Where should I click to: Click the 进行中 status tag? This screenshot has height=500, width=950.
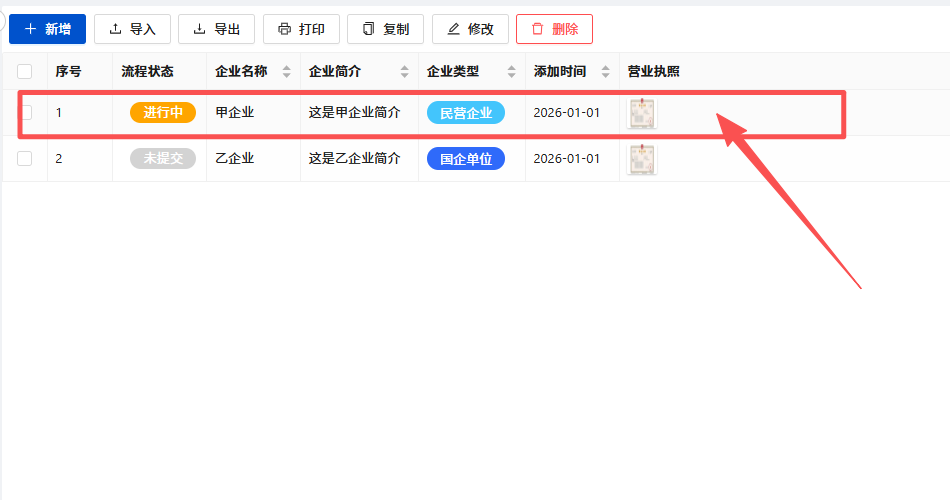(163, 113)
